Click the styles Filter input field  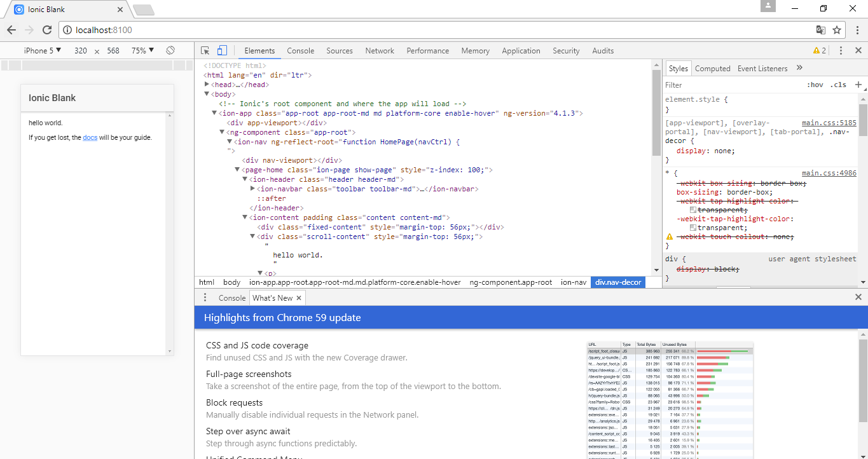pyautogui.click(x=731, y=85)
